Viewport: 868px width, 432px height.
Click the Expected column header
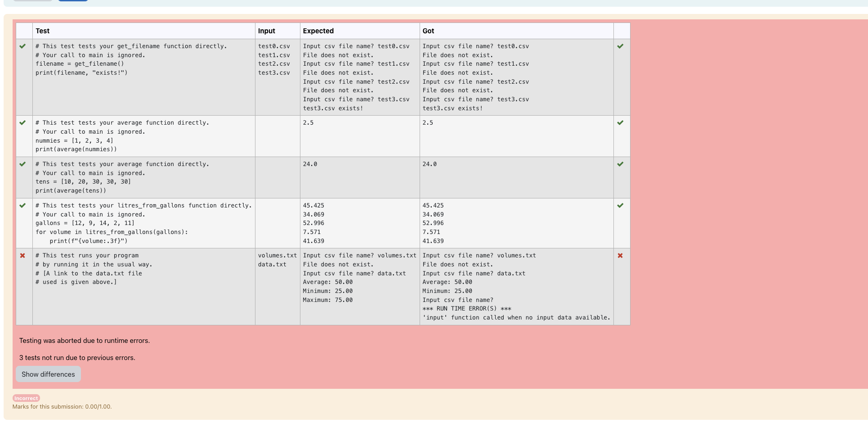[318, 31]
